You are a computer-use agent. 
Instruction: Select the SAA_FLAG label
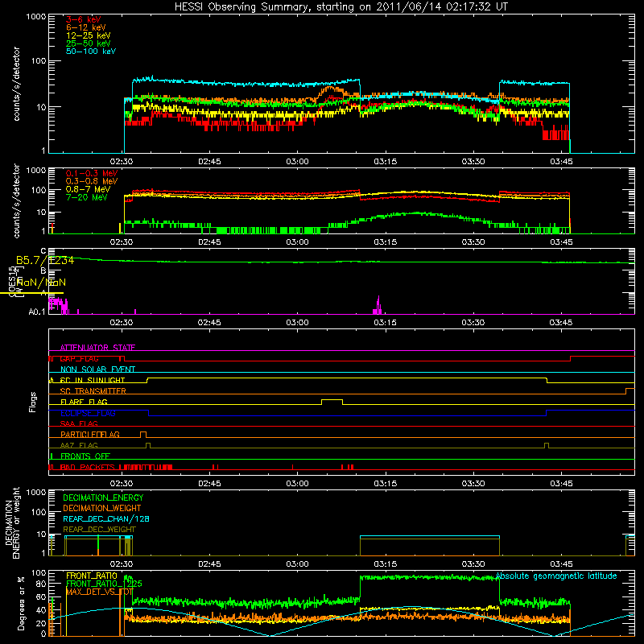pyautogui.click(x=79, y=423)
